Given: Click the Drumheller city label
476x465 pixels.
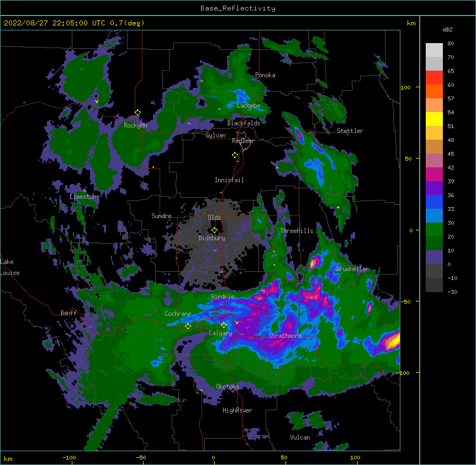Looking at the screenshot, I should (x=352, y=269).
